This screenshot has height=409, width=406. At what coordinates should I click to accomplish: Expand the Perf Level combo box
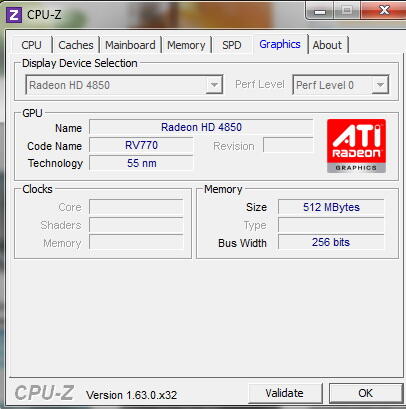pyautogui.click(x=341, y=85)
